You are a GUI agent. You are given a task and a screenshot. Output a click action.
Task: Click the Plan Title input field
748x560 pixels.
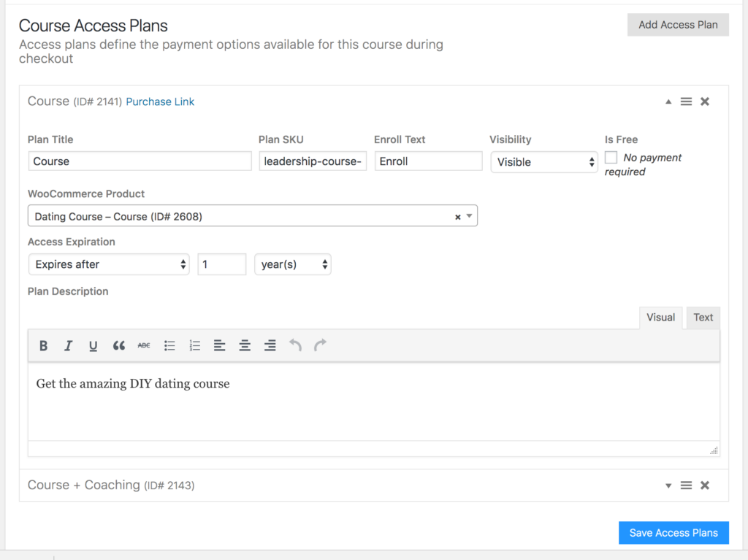pyautogui.click(x=140, y=161)
